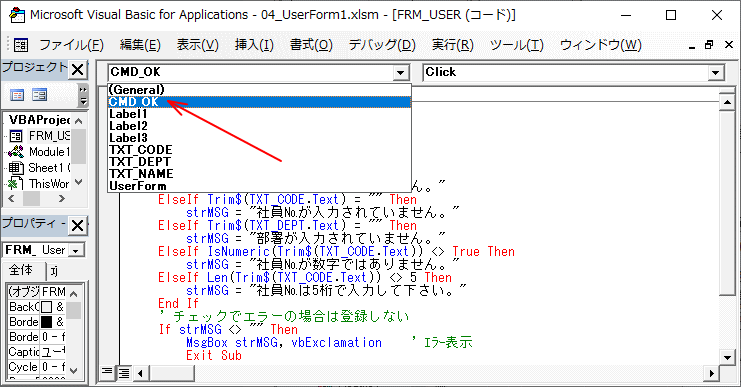This screenshot has height=387, width=741.
Task: Switch to Full Module View at the code pane bottom
Action: click(124, 373)
